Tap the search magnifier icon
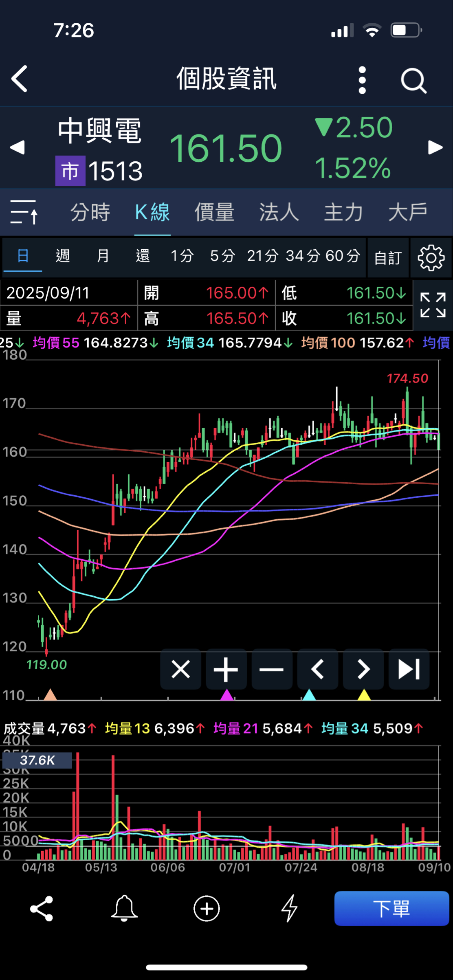This screenshot has width=453, height=980. coord(413,81)
